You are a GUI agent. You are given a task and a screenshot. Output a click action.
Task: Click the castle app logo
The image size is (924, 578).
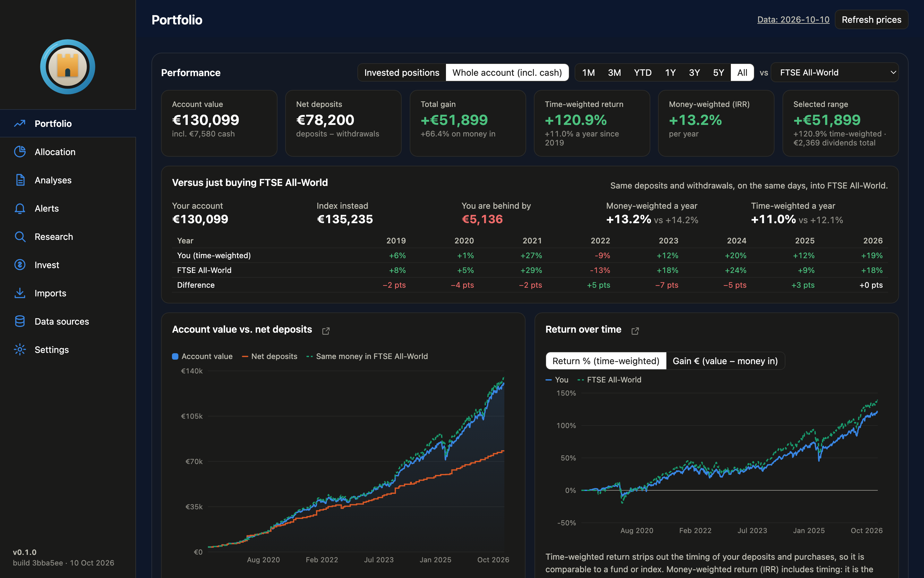point(68,67)
